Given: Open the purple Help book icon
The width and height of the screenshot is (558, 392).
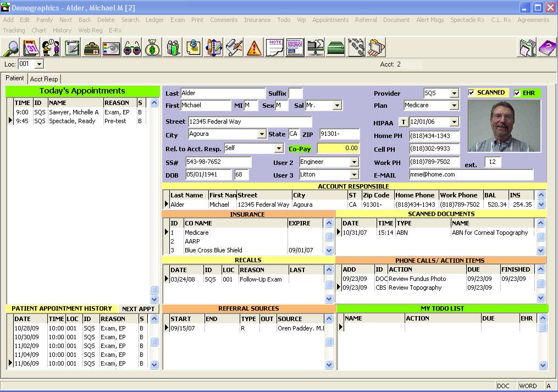Looking at the screenshot, I should coord(547,47).
